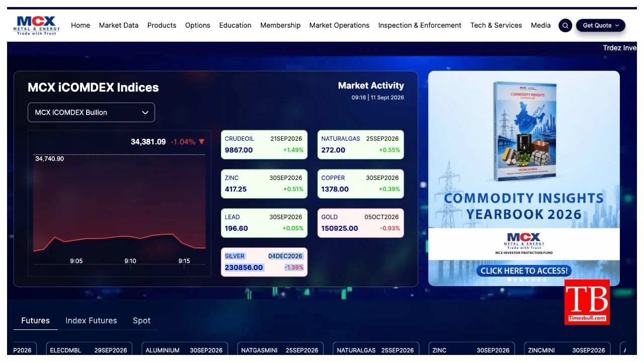The image size is (644, 362).
Task: Select the SILVER 04DEC2026 card
Action: (x=264, y=262)
